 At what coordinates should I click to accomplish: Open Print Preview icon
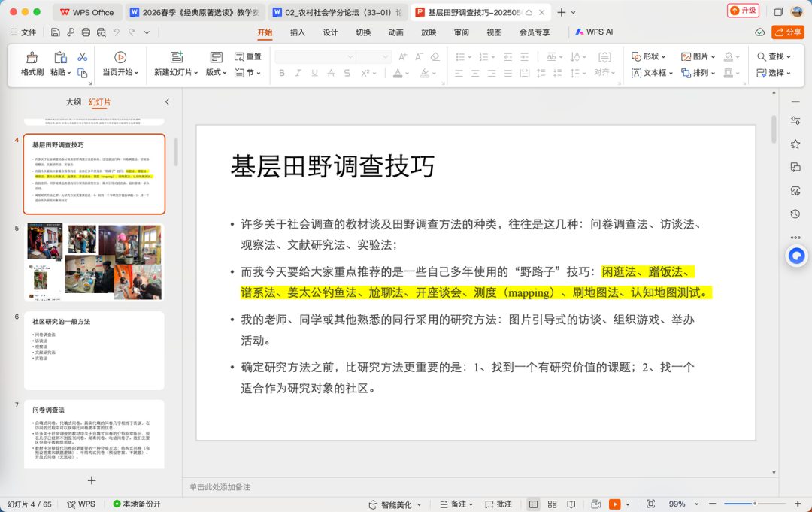pos(101,32)
